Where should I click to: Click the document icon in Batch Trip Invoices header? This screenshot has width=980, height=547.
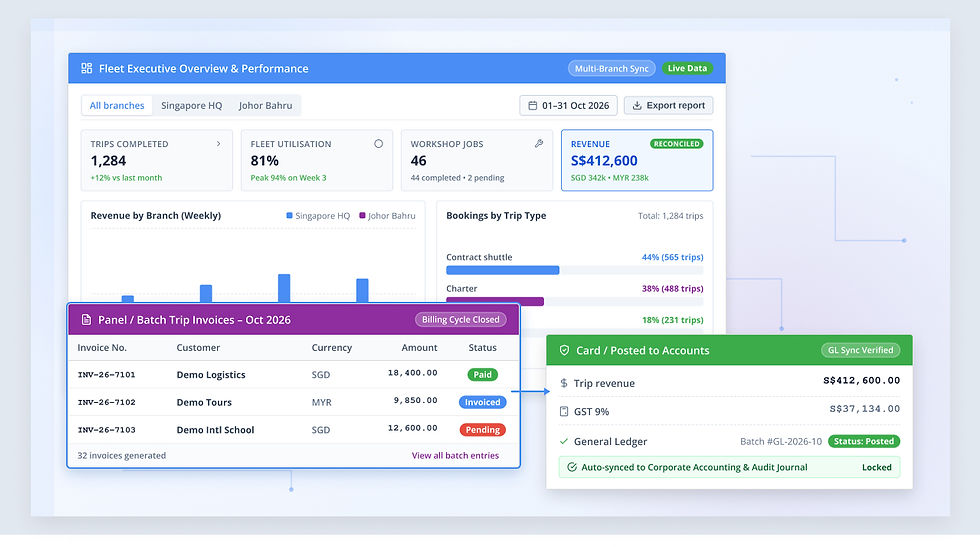click(x=87, y=319)
